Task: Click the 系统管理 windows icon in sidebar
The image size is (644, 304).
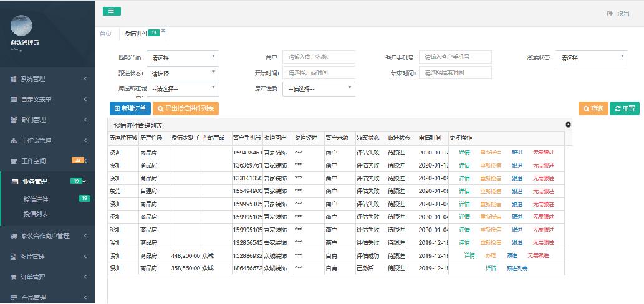Action: pyautogui.click(x=13, y=78)
